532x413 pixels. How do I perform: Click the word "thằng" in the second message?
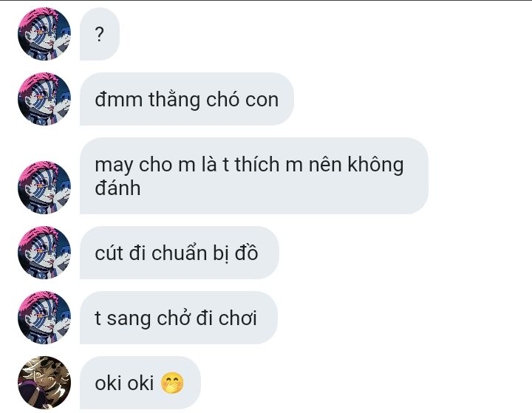pyautogui.click(x=174, y=100)
